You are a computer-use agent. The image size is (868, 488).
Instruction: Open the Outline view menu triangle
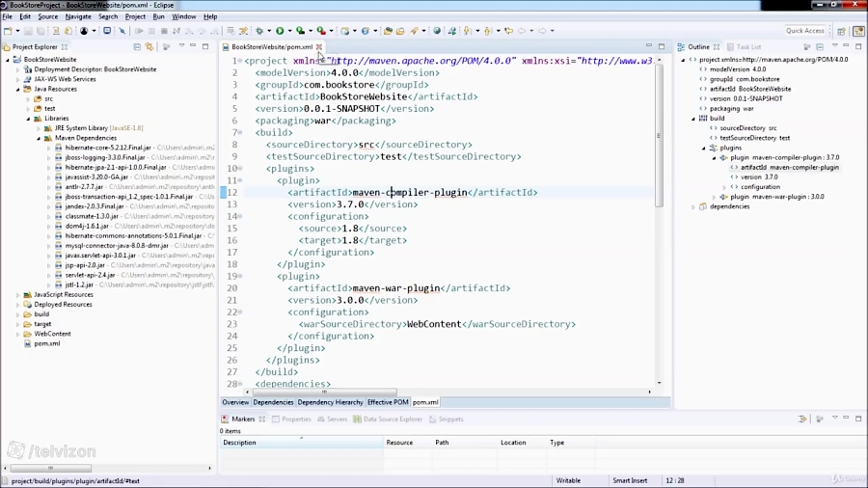835,46
